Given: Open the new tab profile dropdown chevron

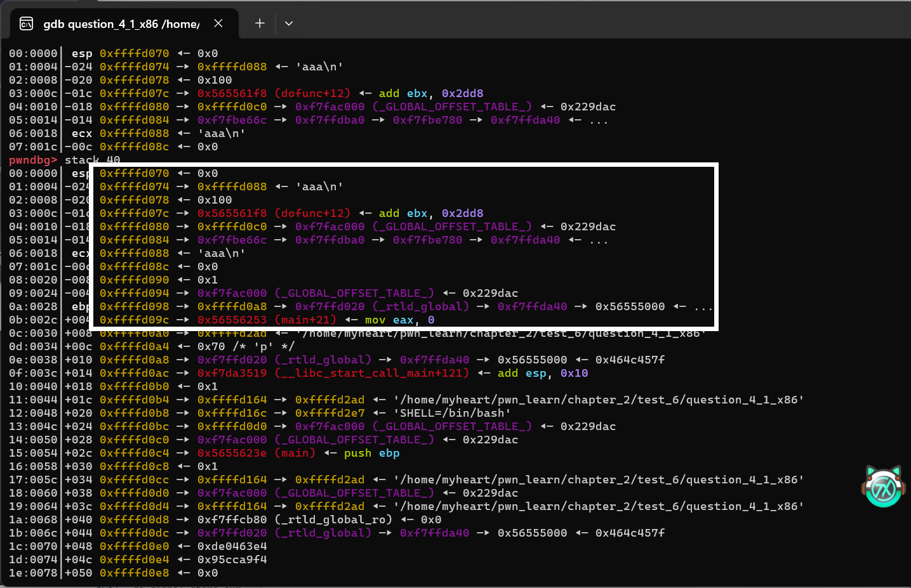Looking at the screenshot, I should click(x=289, y=23).
